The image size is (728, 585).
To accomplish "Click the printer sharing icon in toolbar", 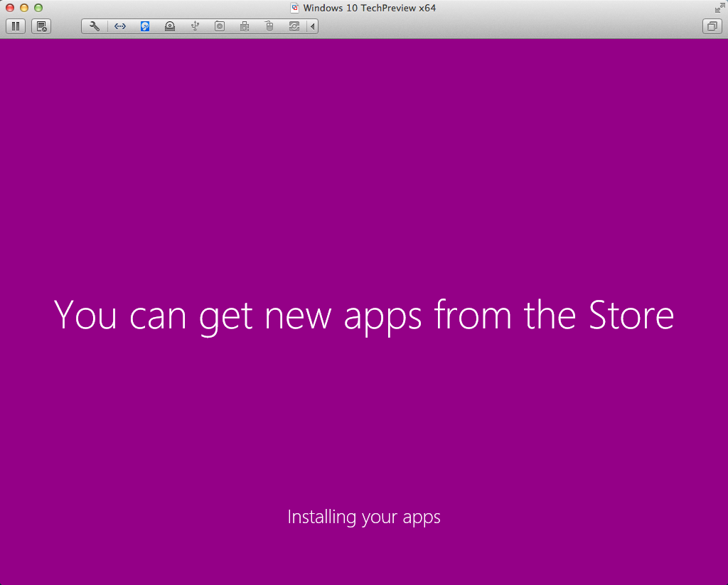I will 245,26.
